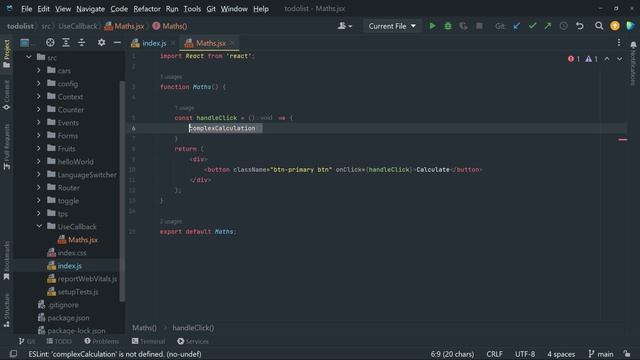This screenshot has height=360, width=640.
Task: Toggle tool window quick access at bottom-left
Action: [13, 354]
